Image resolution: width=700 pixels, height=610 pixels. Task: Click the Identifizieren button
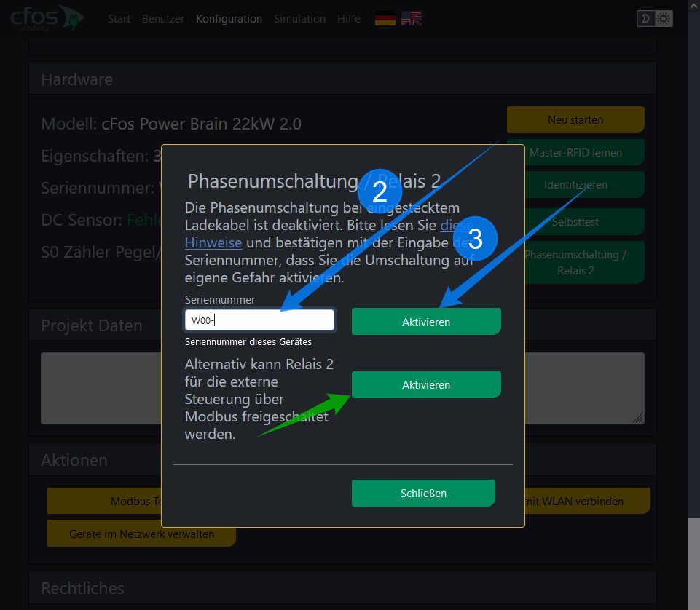(x=584, y=185)
